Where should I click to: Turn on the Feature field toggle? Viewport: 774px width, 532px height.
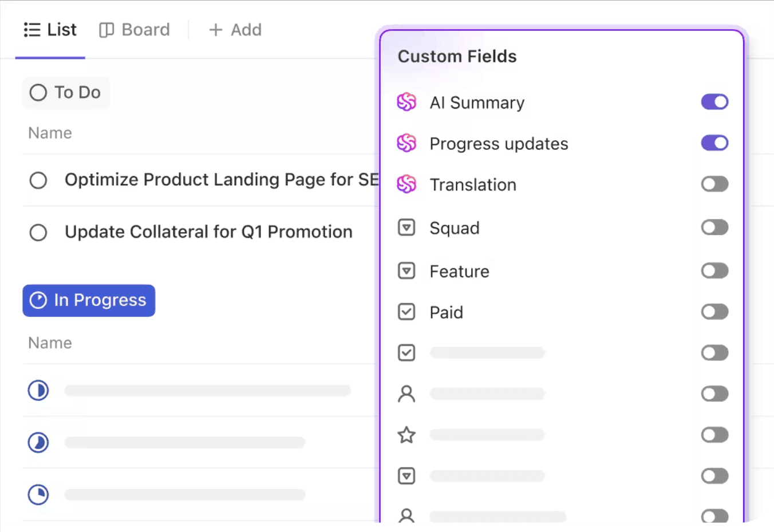(x=714, y=271)
